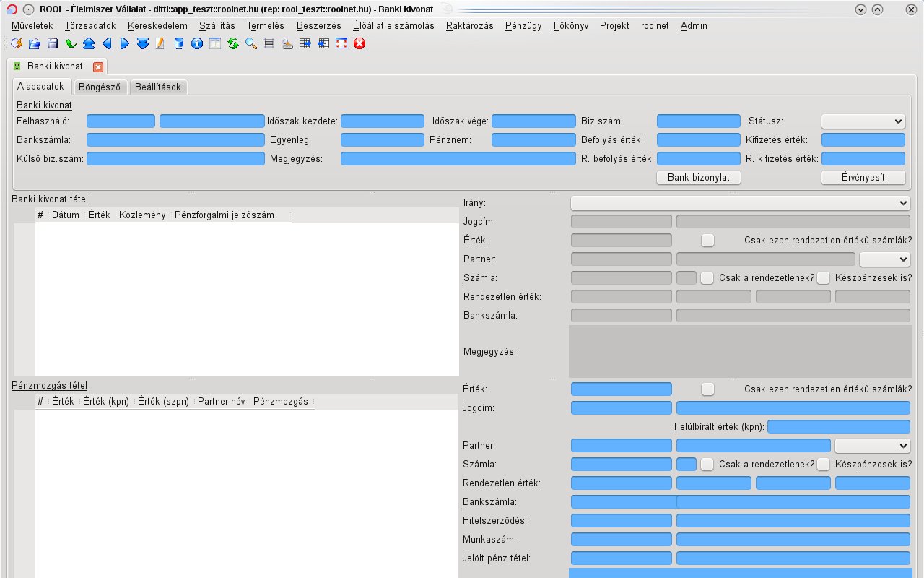Enable lower 'Csak a rendezetlenek?' checkbox
This screenshot has height=578, width=924.
[707, 465]
